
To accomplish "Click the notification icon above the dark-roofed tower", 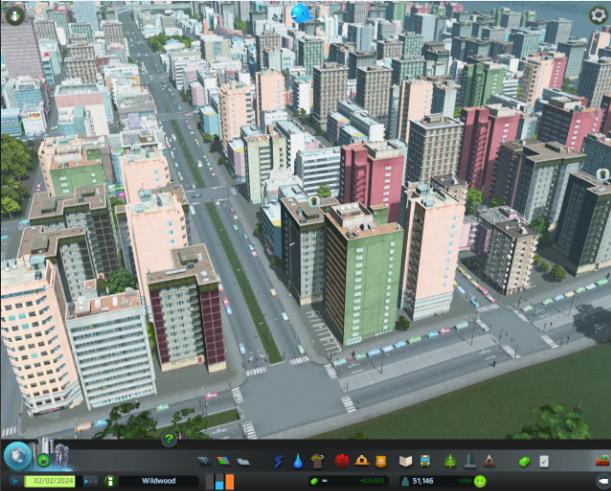I will (313, 201).
